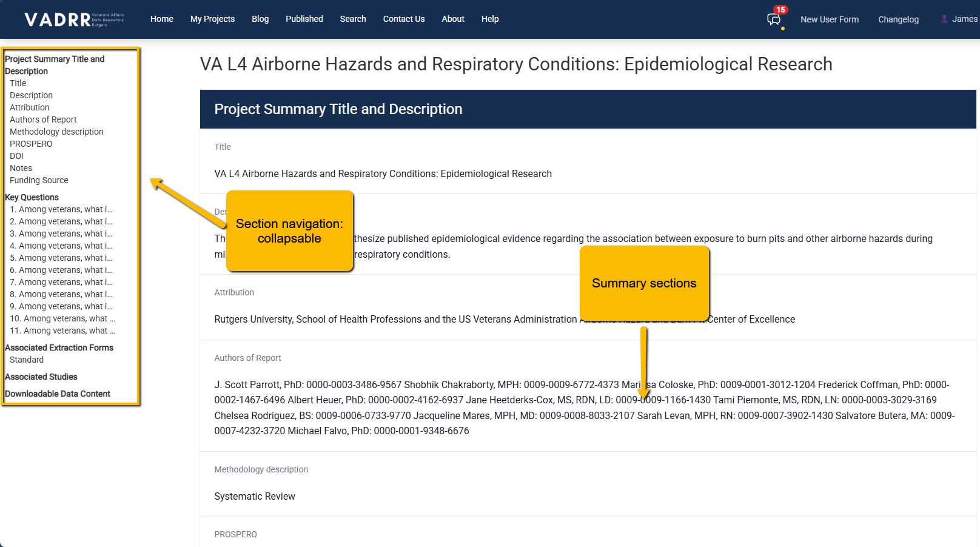Click the large page heading above the summary
The height and width of the screenshot is (547, 980).
pyautogui.click(x=516, y=64)
